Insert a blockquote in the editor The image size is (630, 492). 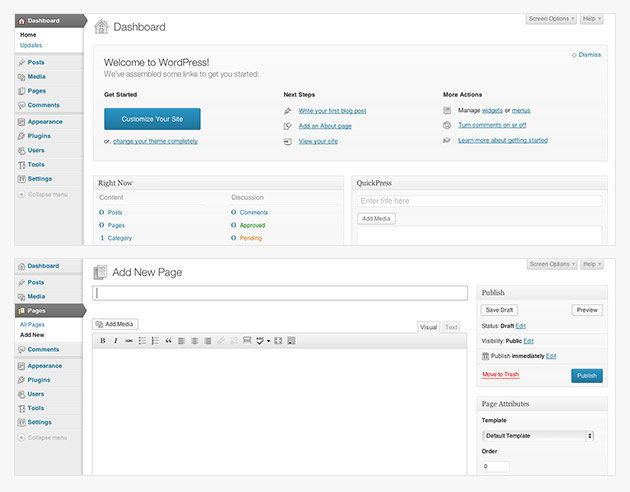(x=168, y=341)
